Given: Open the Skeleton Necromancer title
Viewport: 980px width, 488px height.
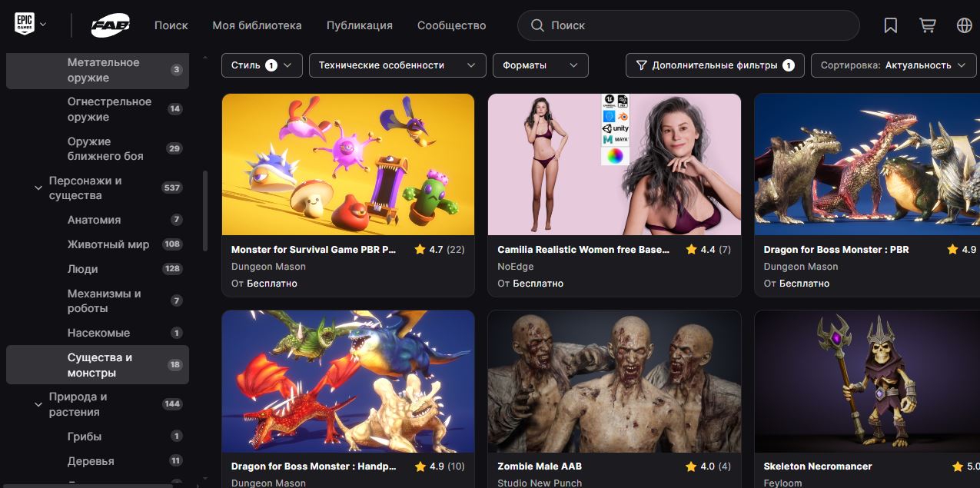Looking at the screenshot, I should tap(818, 466).
